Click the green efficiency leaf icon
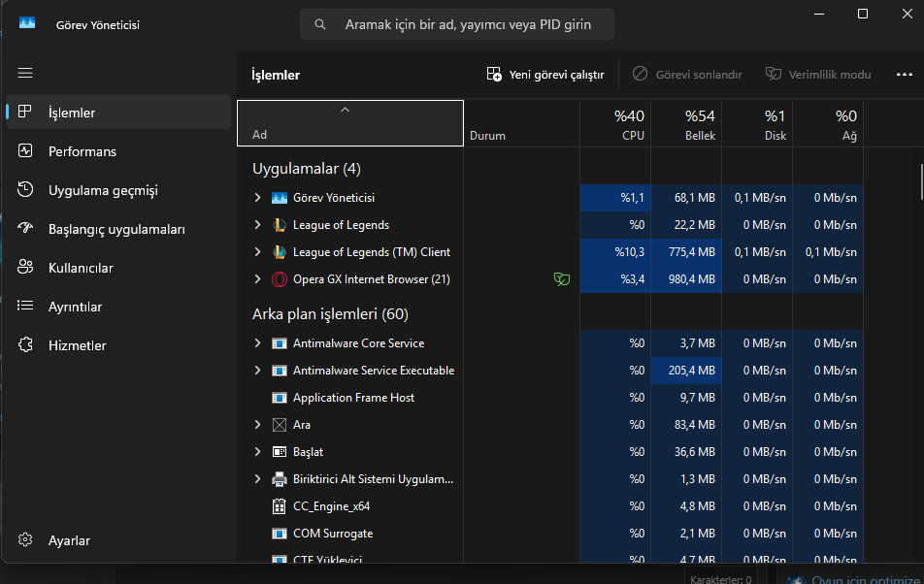Screen dimensions: 924x584 [x=560, y=279]
